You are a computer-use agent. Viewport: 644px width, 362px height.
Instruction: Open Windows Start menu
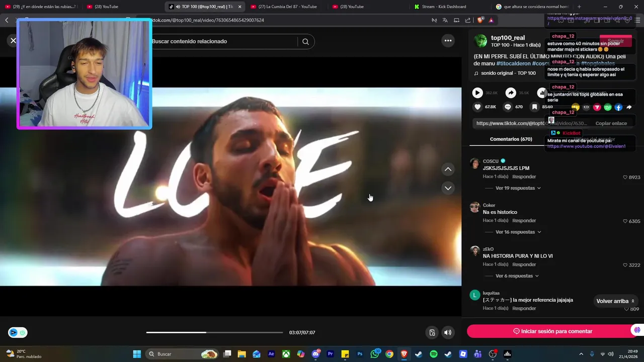click(x=137, y=354)
